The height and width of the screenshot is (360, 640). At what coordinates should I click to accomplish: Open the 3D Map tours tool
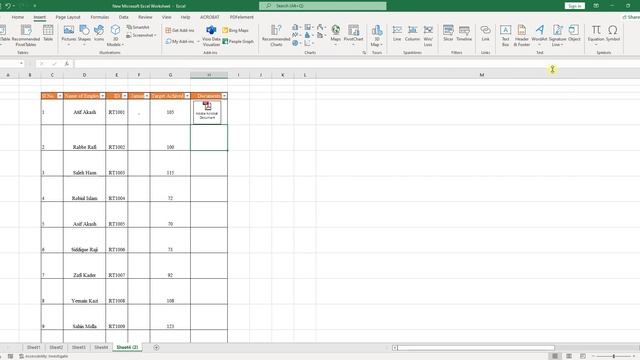pos(377,35)
